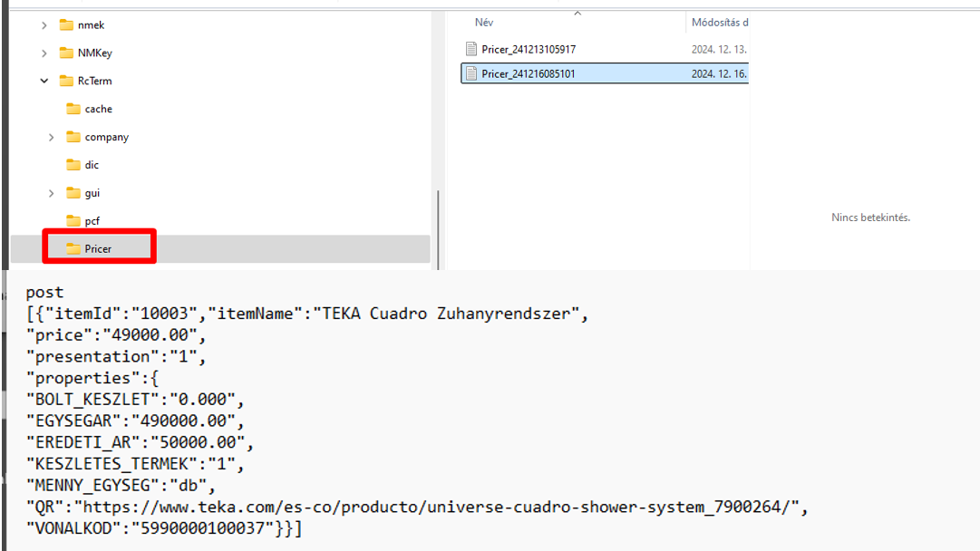
Task: Open the company folder label
Action: (107, 138)
